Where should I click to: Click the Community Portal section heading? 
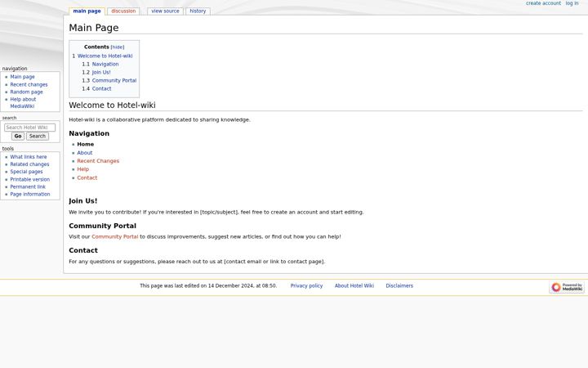point(102,226)
